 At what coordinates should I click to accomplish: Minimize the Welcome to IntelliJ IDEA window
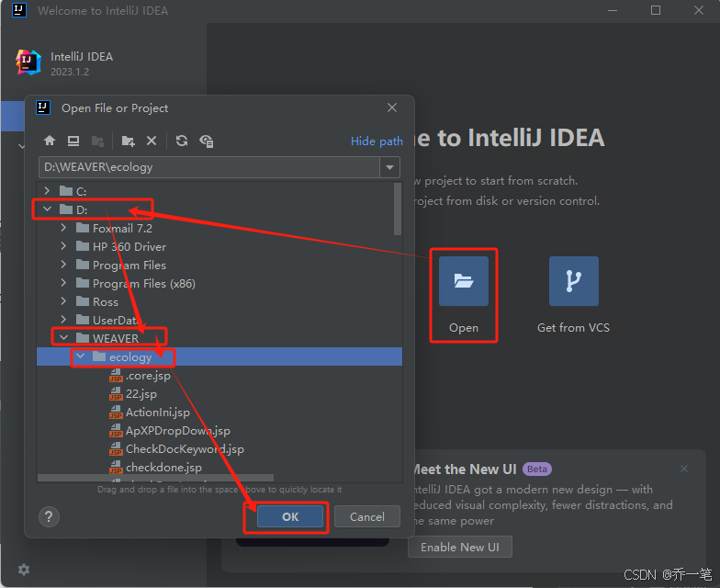tap(613, 10)
